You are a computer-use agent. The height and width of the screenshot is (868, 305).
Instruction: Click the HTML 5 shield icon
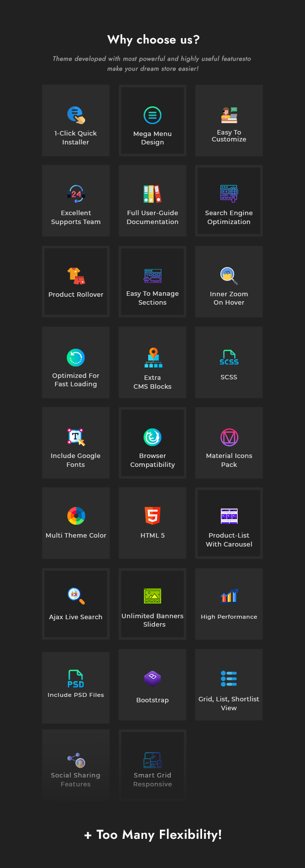click(152, 516)
